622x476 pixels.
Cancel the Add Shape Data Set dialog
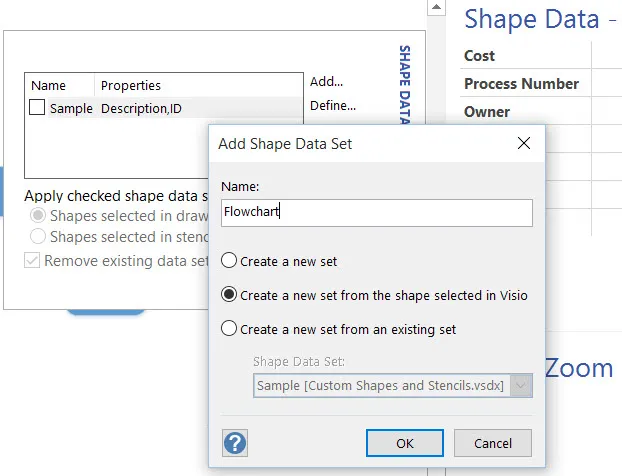pos(493,443)
